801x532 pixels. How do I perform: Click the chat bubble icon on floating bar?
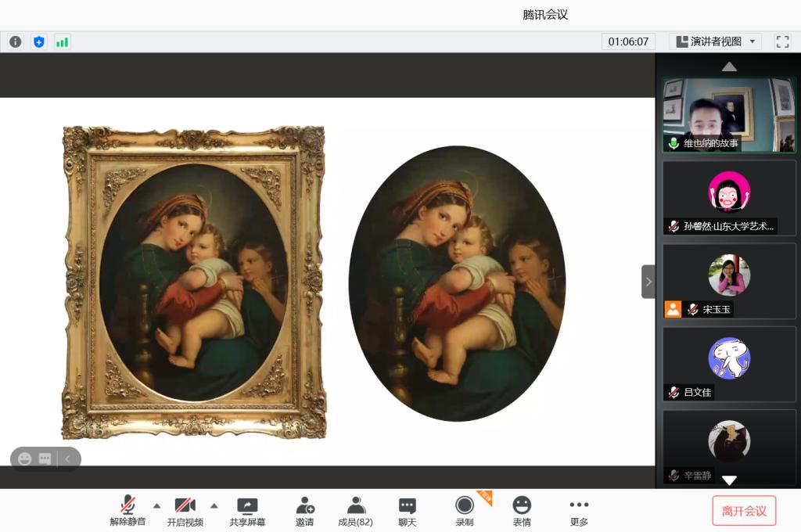[x=45, y=459]
